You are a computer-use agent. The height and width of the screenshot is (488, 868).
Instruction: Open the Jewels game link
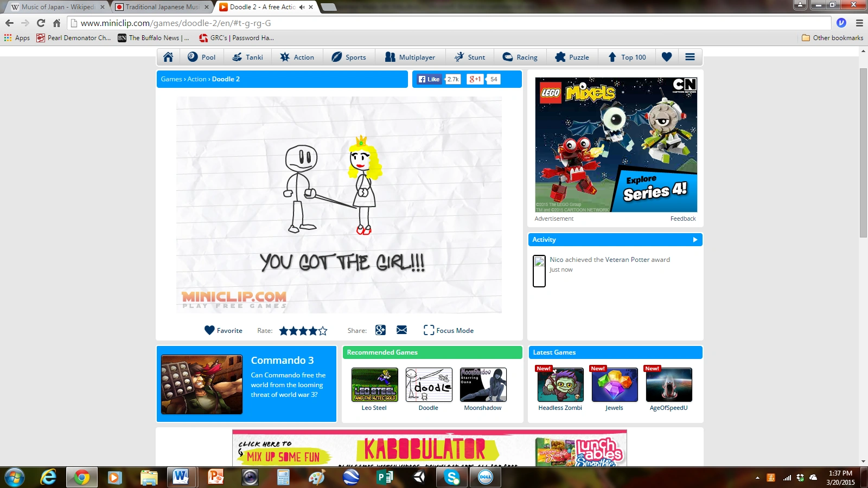pos(614,408)
